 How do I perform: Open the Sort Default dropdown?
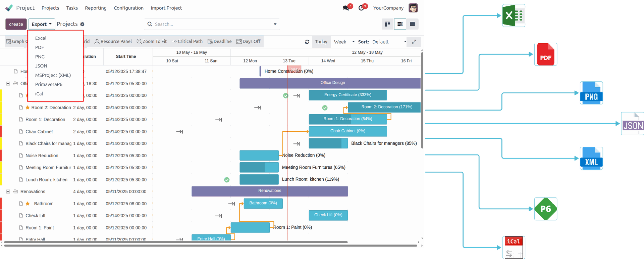(x=389, y=42)
